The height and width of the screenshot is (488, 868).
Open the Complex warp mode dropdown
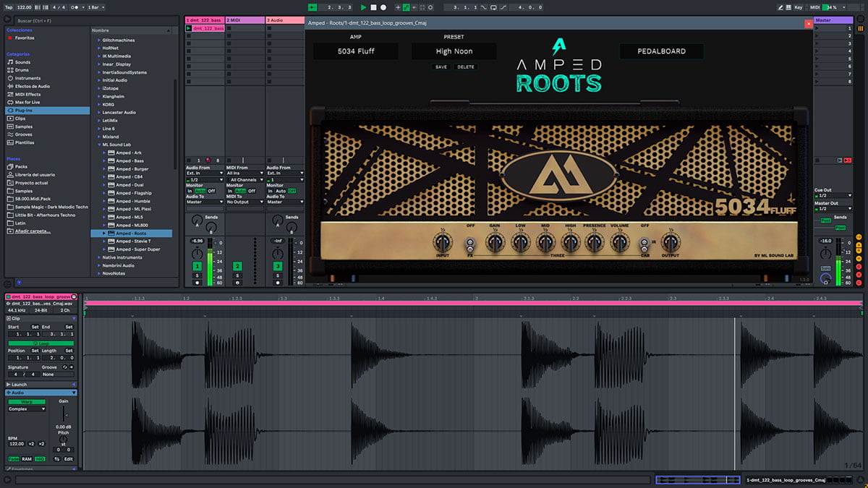tap(27, 409)
